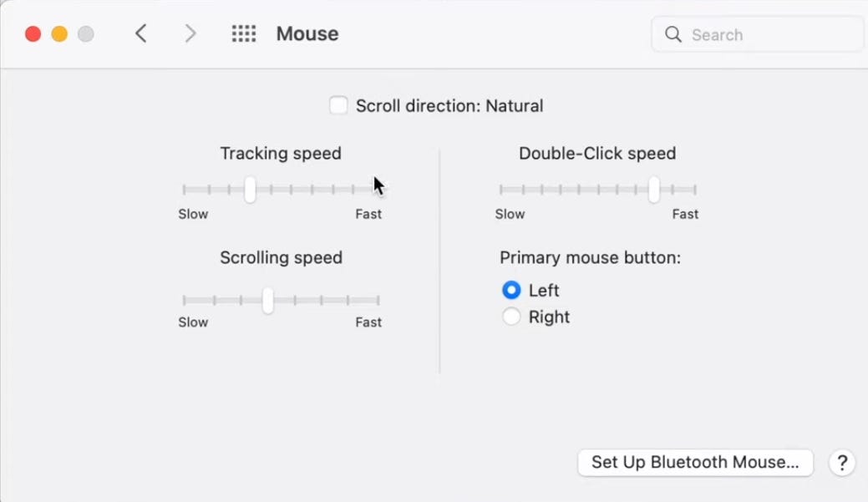Open help with the question mark button
The image size is (868, 502).
click(842, 463)
